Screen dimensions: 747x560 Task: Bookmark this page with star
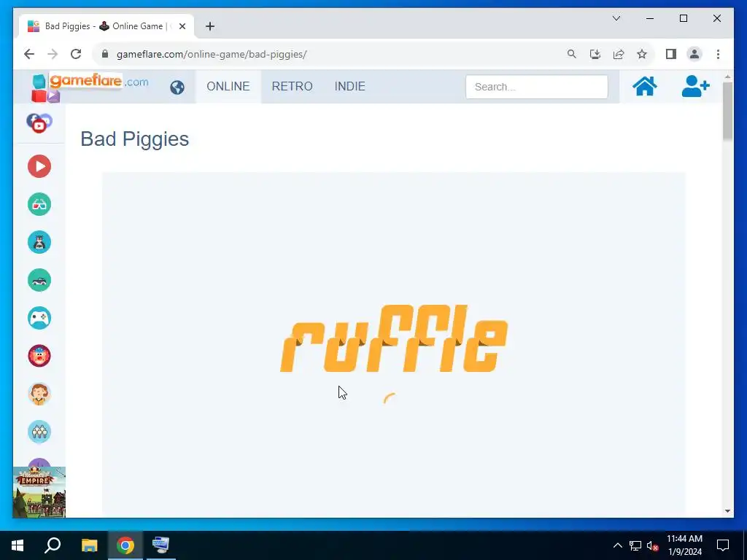pos(642,54)
